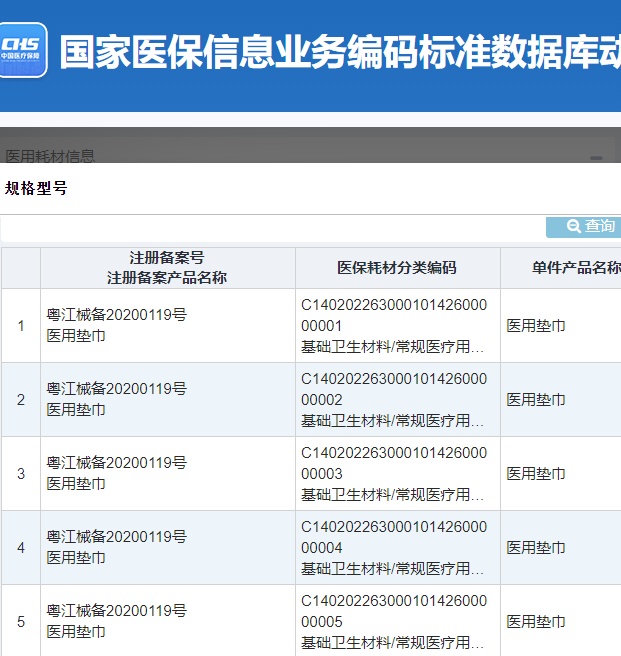Select row number 4 in the table
621x656 pixels.
[x=21, y=547]
